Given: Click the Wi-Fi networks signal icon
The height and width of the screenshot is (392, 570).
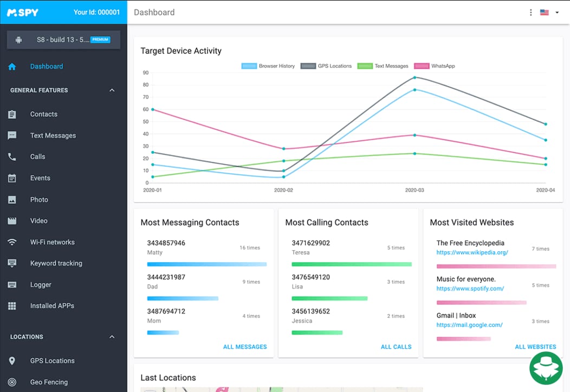Looking at the screenshot, I should 12,242.
